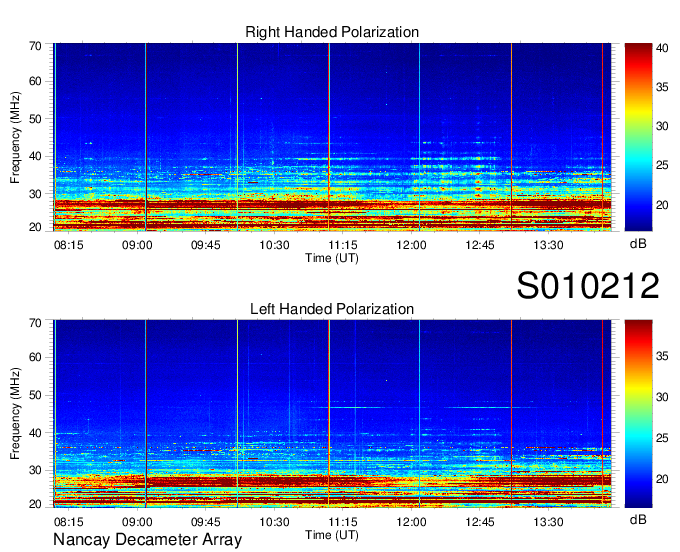
Task: Click the Time (UT) label under the Right Handed plot
Action: tap(332, 258)
